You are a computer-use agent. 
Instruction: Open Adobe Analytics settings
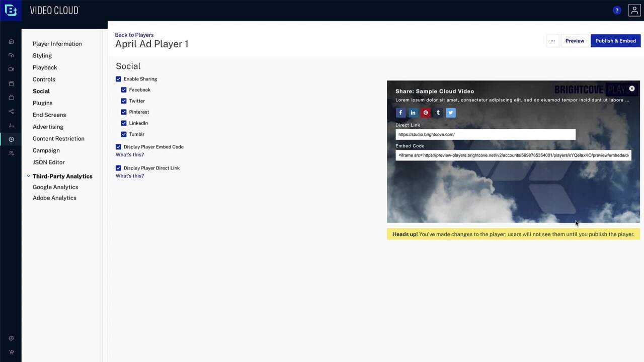pos(54,198)
